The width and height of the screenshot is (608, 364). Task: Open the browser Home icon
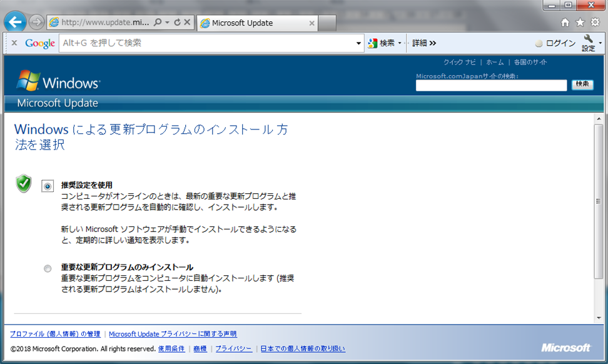tap(565, 23)
